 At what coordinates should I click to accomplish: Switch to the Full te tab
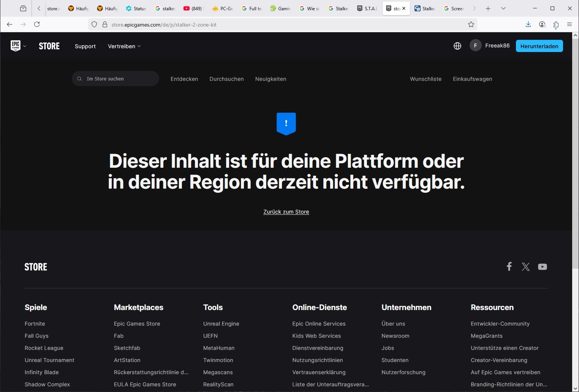[252, 8]
